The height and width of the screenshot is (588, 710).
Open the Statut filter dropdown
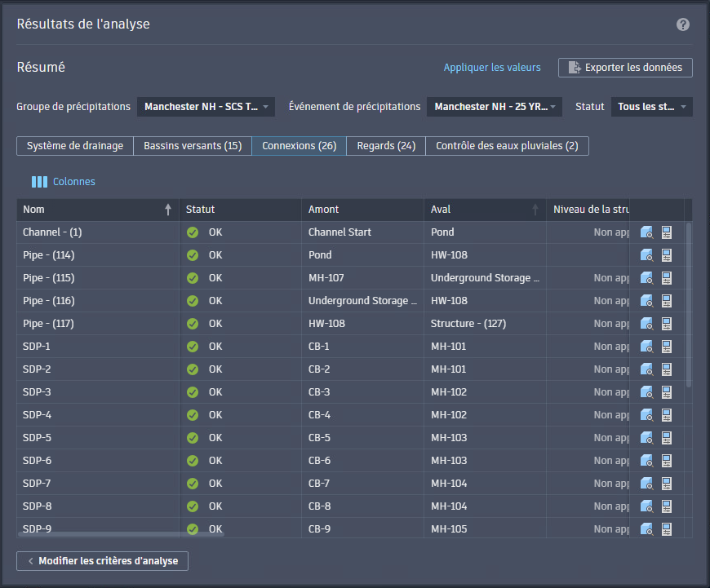point(651,107)
